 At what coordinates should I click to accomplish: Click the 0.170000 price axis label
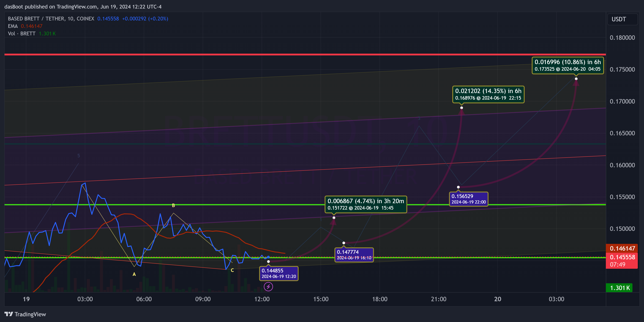tap(622, 101)
